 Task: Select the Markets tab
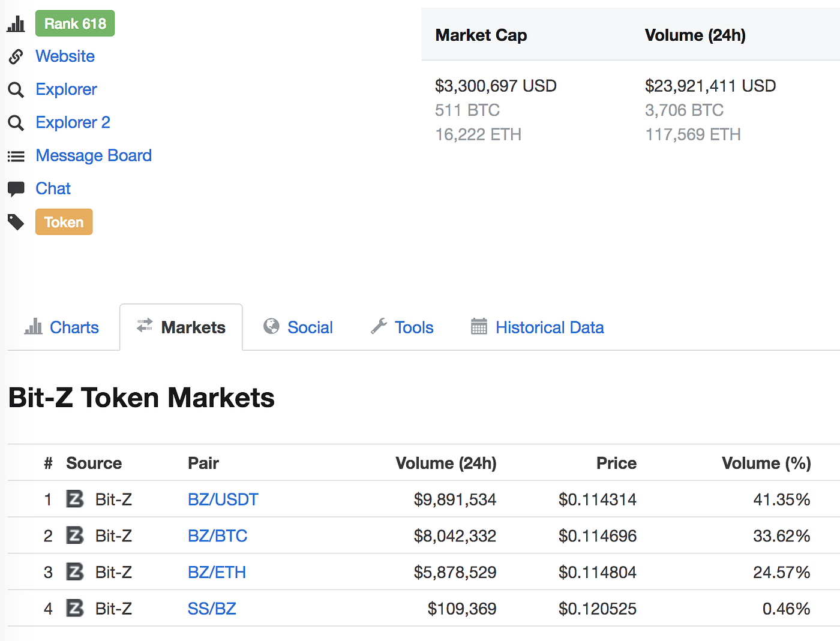click(x=181, y=327)
